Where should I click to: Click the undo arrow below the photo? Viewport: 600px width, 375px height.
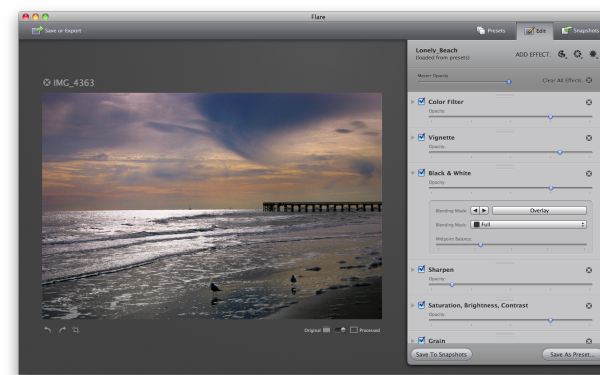47,329
